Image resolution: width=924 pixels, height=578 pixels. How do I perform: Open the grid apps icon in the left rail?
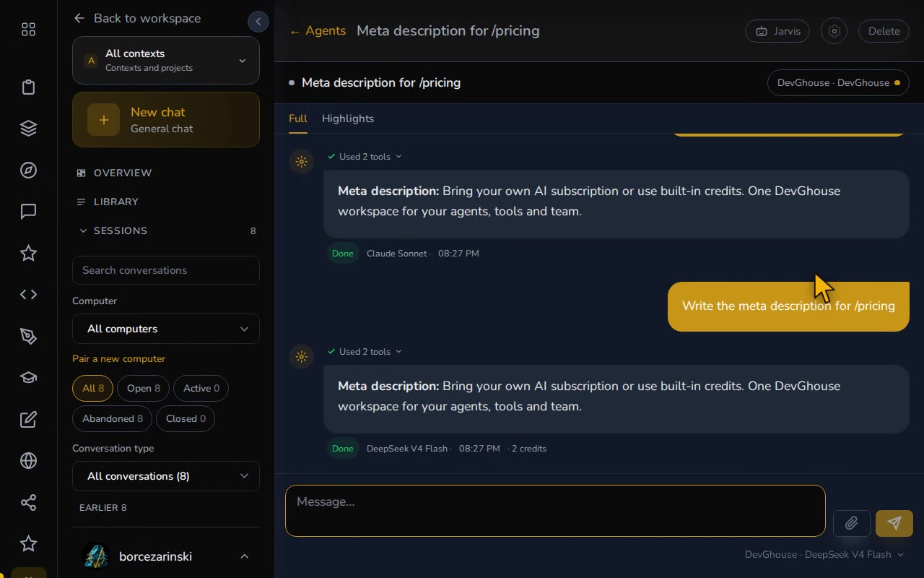[28, 30]
